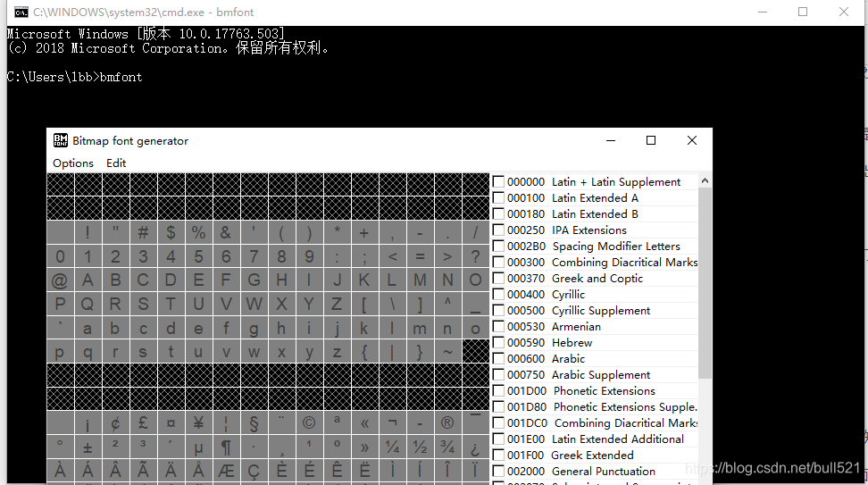Select the uppercase A glyph cell
Viewport: 868px width, 485px height.
pos(88,280)
